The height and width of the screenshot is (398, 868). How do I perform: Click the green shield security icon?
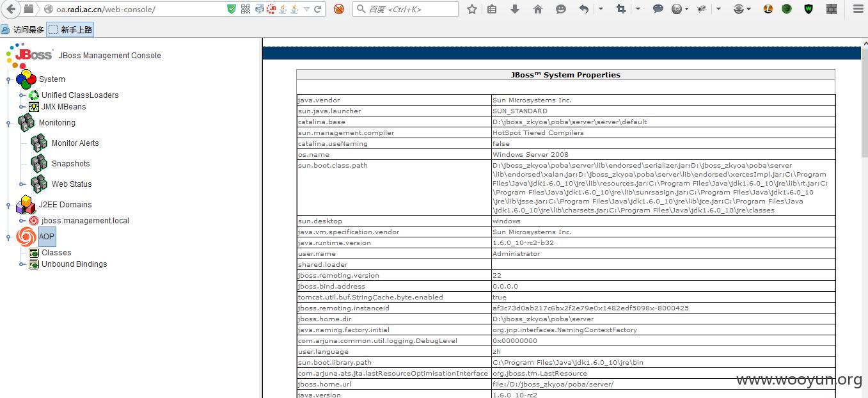pyautogui.click(x=232, y=9)
